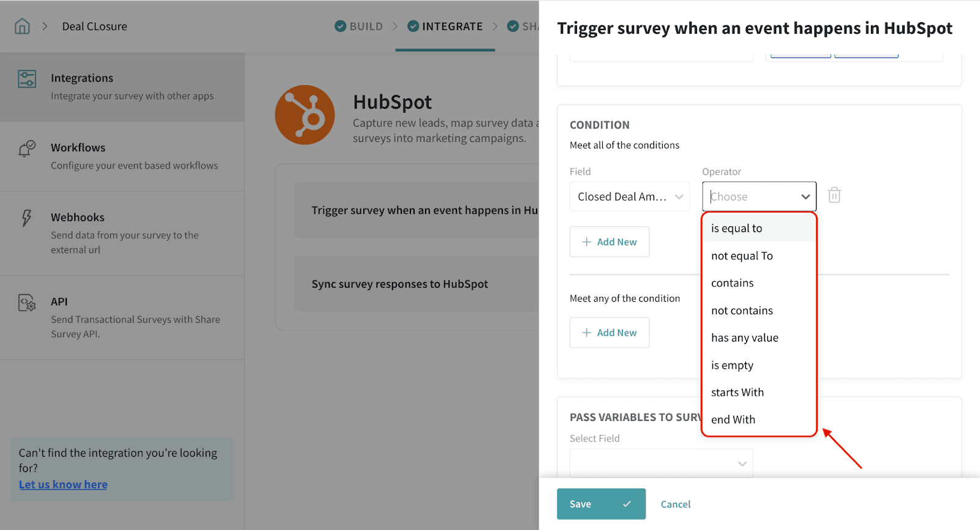Image resolution: width=980 pixels, height=530 pixels.
Task: Cancel the trigger survey setup
Action: point(675,504)
